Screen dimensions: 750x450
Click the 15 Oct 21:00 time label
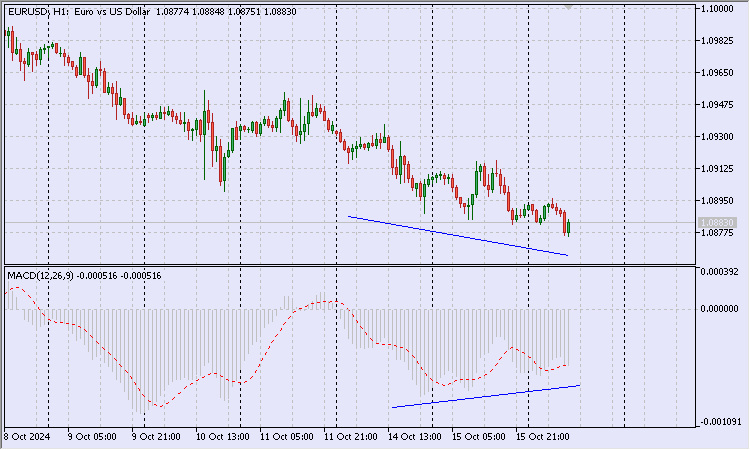tap(543, 437)
